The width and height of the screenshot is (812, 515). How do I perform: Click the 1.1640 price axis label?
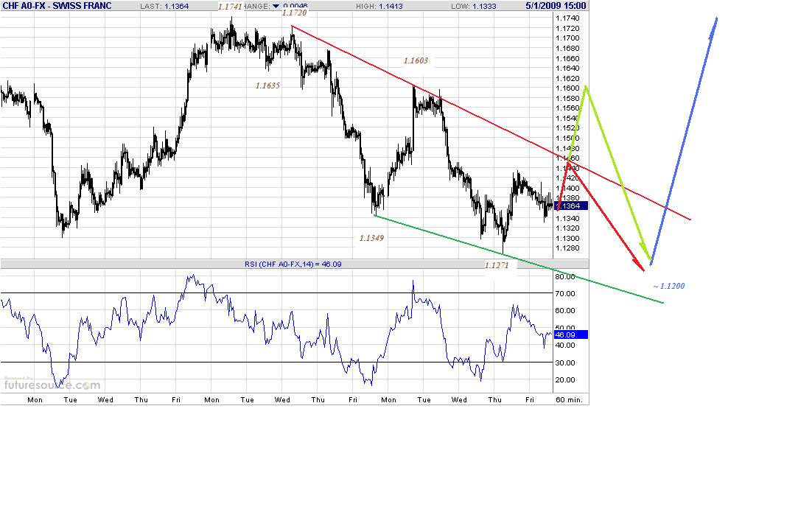click(x=567, y=69)
